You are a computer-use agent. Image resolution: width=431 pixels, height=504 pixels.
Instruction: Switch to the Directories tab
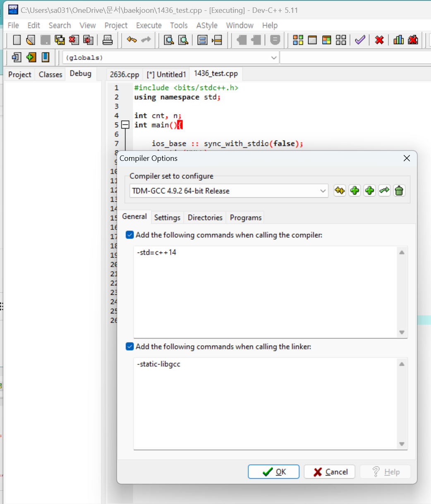coord(205,217)
